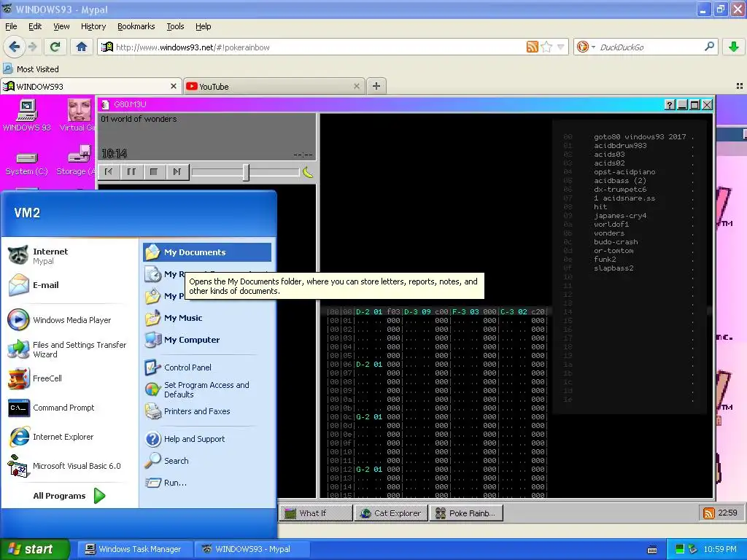
Task: Open My Documents in Start menu
Action: point(207,252)
